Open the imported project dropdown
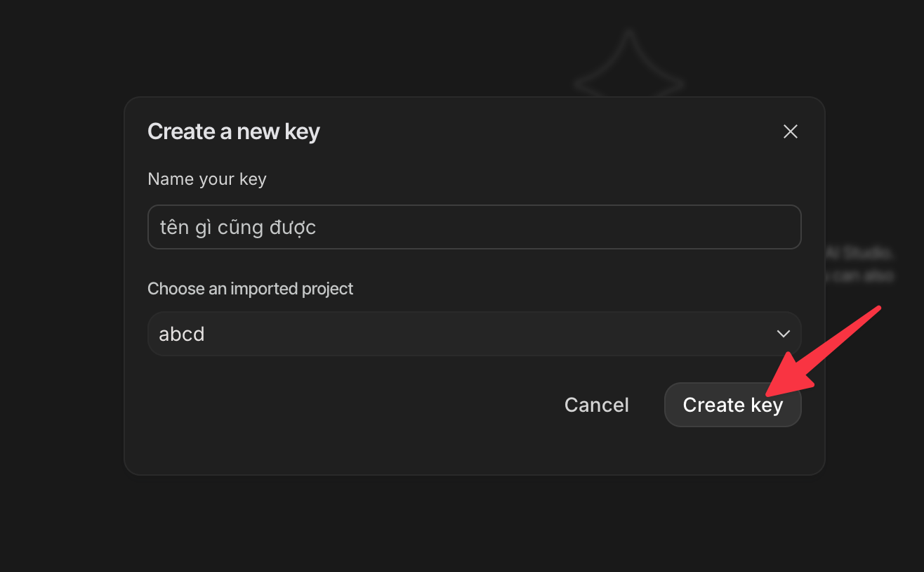This screenshot has height=572, width=924. click(x=474, y=334)
